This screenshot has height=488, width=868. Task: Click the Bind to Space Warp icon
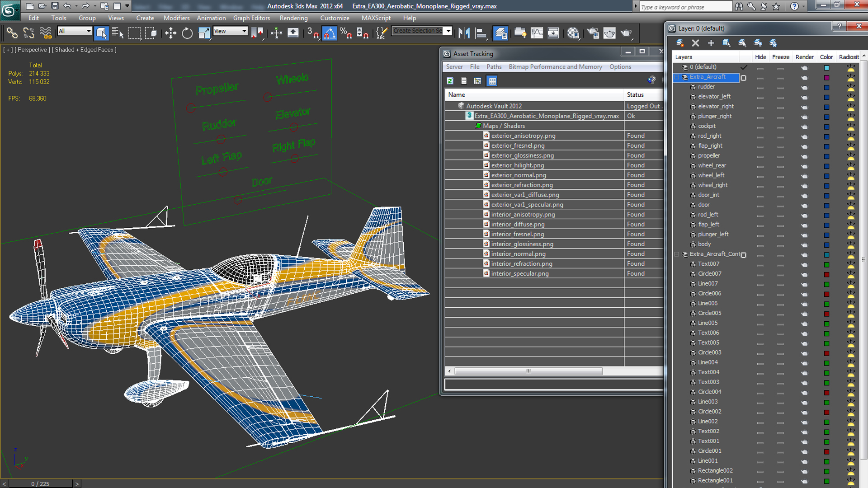(45, 33)
